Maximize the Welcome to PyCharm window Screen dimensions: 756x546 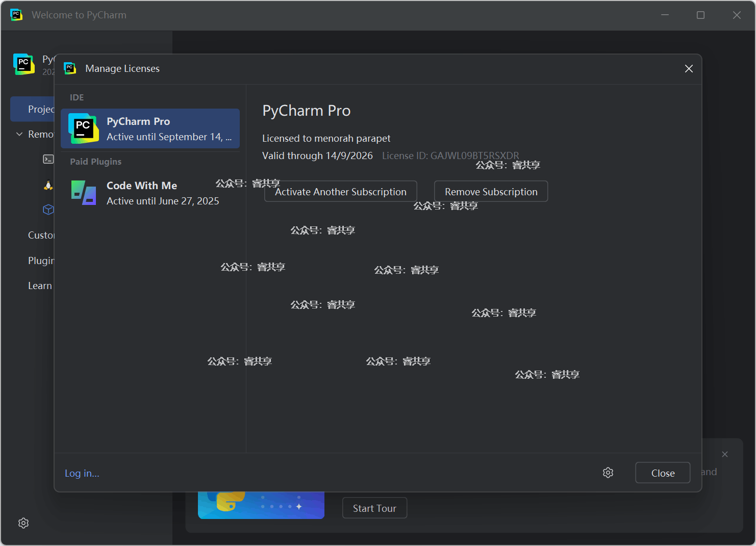point(700,15)
